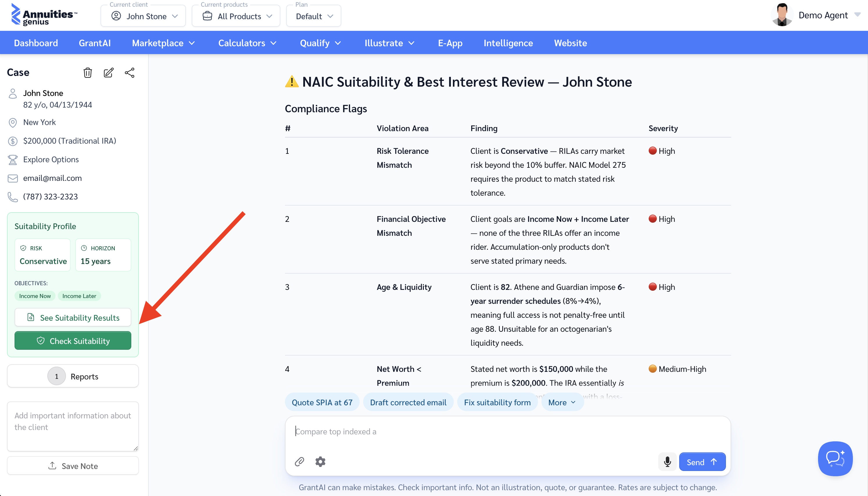Expand the Demo Agent account menu arrow
Screen dimensions: 868x496
point(858,15)
